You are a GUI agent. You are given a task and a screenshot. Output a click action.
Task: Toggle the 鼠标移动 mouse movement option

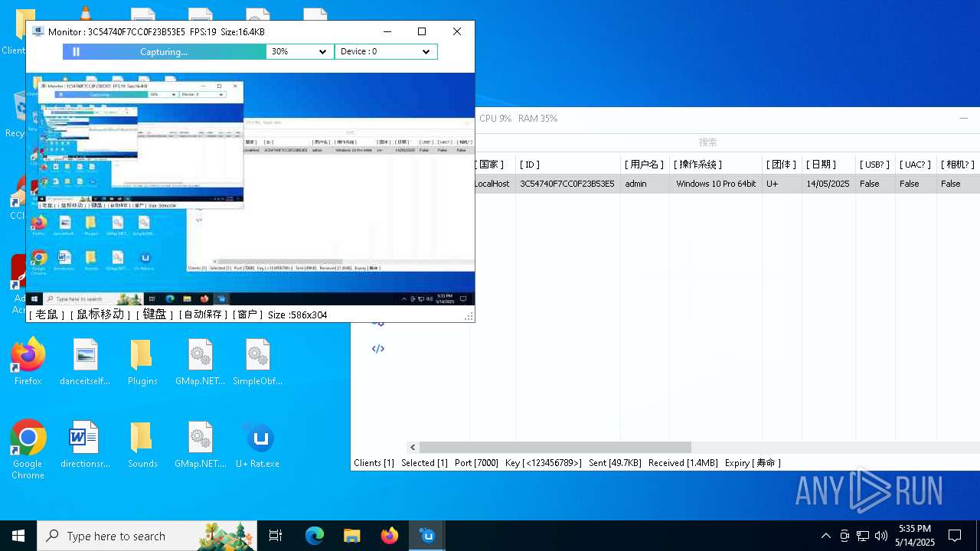tap(100, 315)
